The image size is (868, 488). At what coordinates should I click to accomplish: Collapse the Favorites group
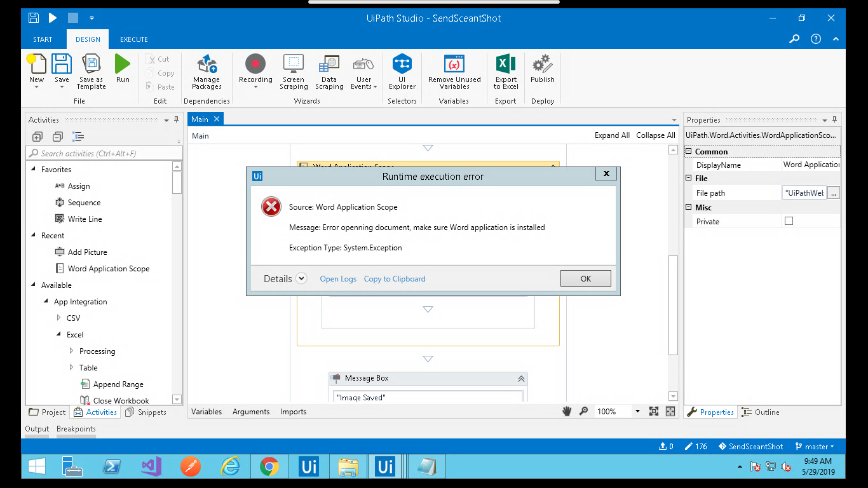pyautogui.click(x=34, y=170)
